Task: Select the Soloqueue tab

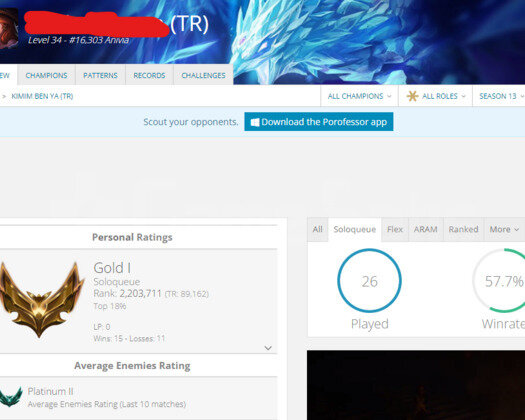Action: click(x=355, y=229)
